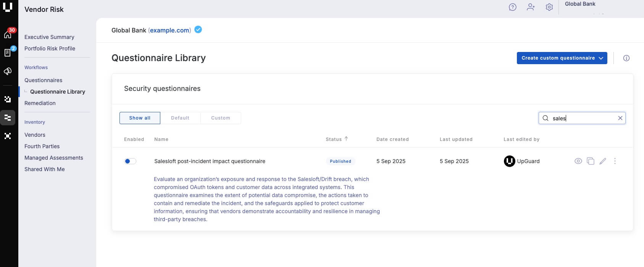Click the Vendor Risk title at top
The image size is (644, 267).
[x=44, y=9]
